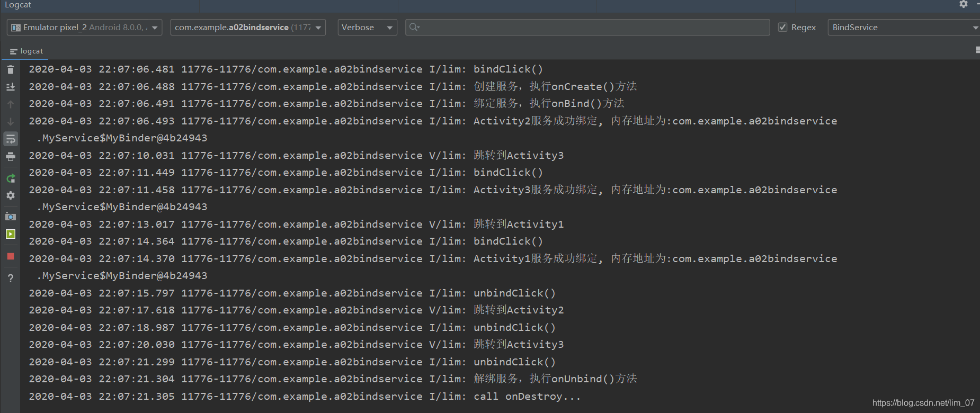
Task: Click the Activity3 bound success log line
Action: 433,198
